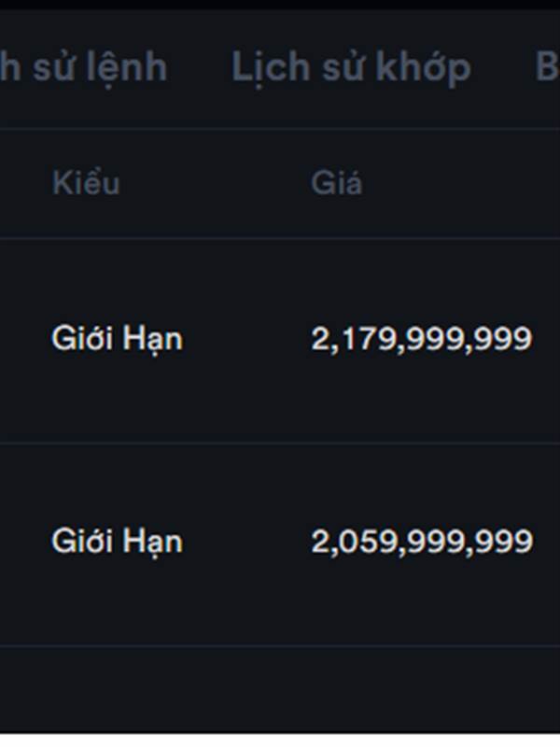The width and height of the screenshot is (560, 747).
Task: Click the Kiểu column header
Action: click(x=86, y=183)
